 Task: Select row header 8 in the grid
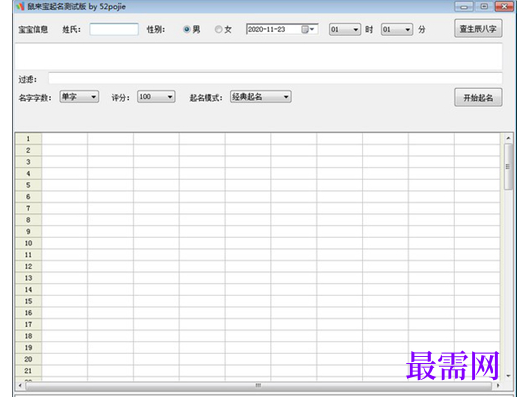click(28, 220)
